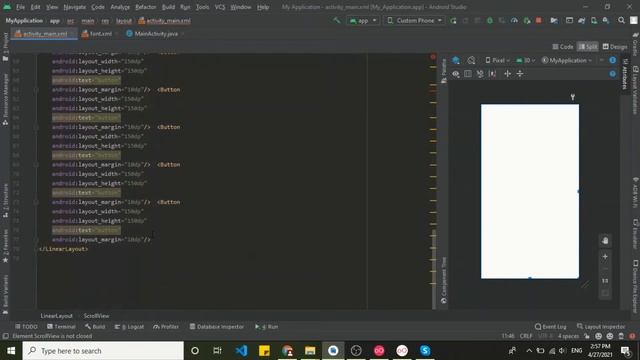
Task: Open the Profiler tool window
Action: (x=166, y=327)
